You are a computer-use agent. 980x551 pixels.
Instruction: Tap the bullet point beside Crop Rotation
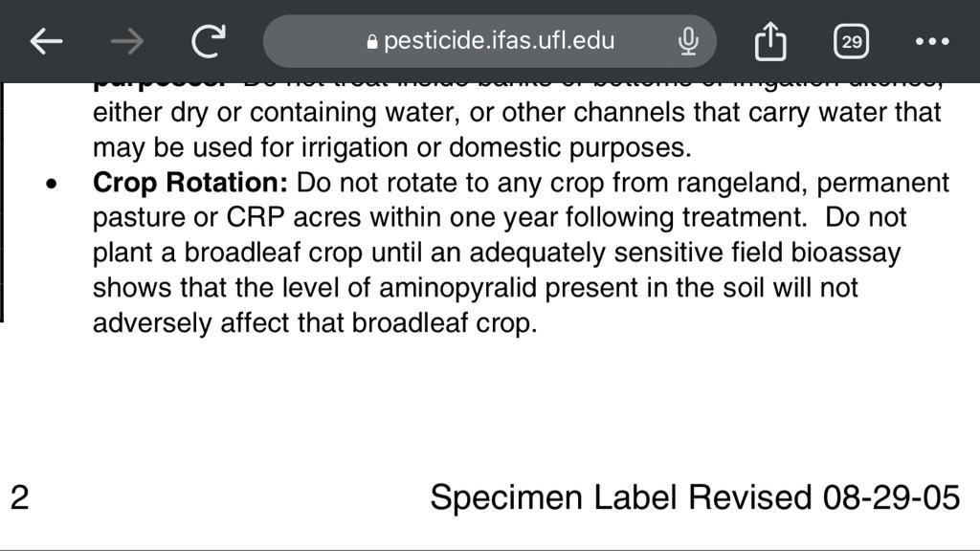tap(52, 184)
